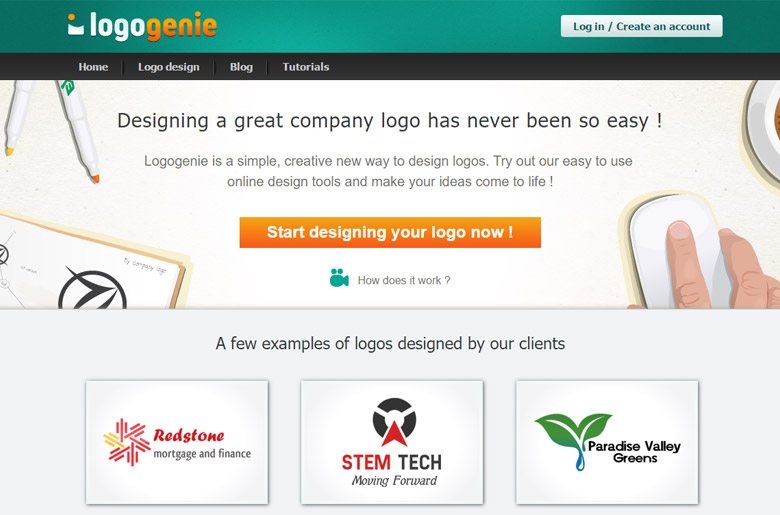780x515 pixels.
Task: Click the Stem Tech circular arrow emblem
Action: pos(394,422)
